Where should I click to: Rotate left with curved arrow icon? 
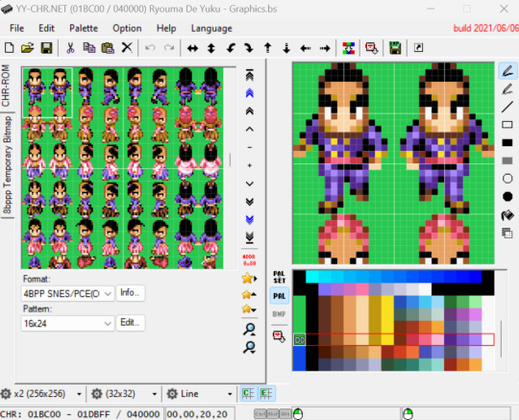[x=231, y=48]
